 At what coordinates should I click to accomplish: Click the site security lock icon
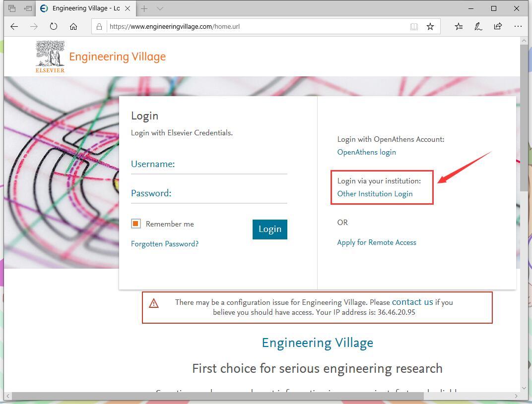click(x=99, y=26)
